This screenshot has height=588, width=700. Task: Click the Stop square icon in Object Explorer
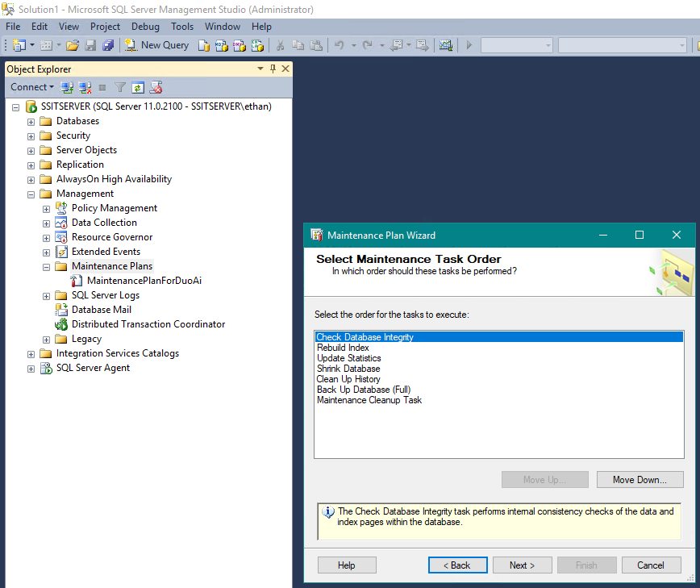102,87
